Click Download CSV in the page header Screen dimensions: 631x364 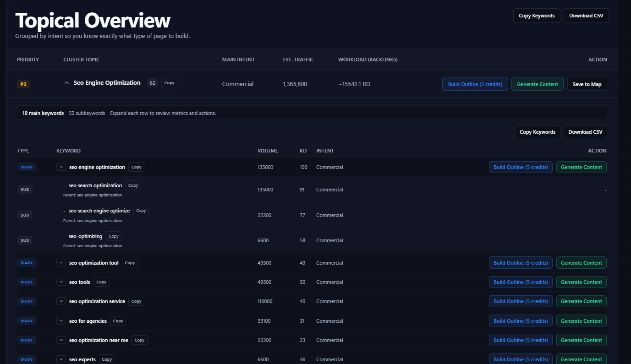586,16
